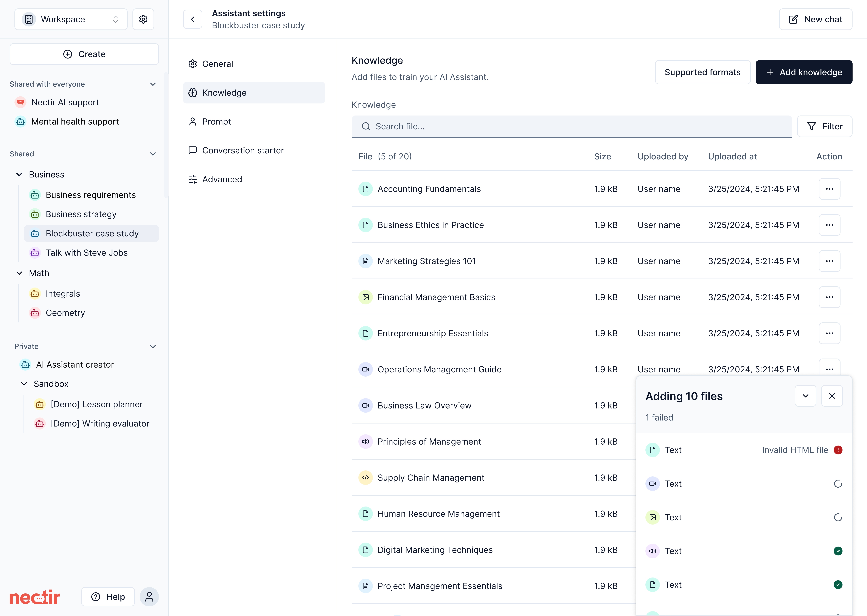Click the image file icon on Financial Management Basics
The width and height of the screenshot is (867, 616).
point(366,297)
